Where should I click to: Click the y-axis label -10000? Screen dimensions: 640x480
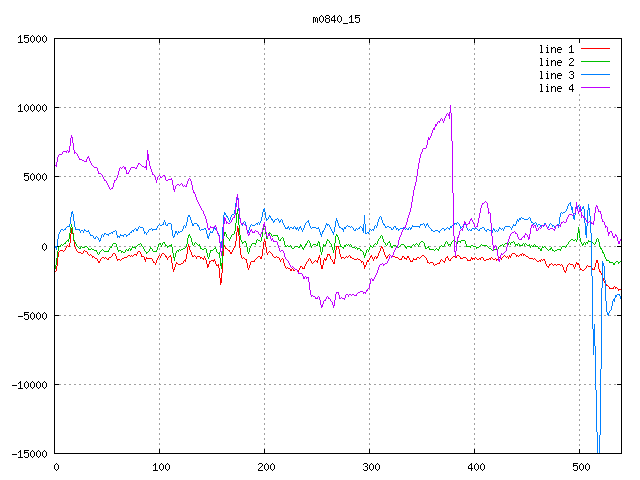29,385
